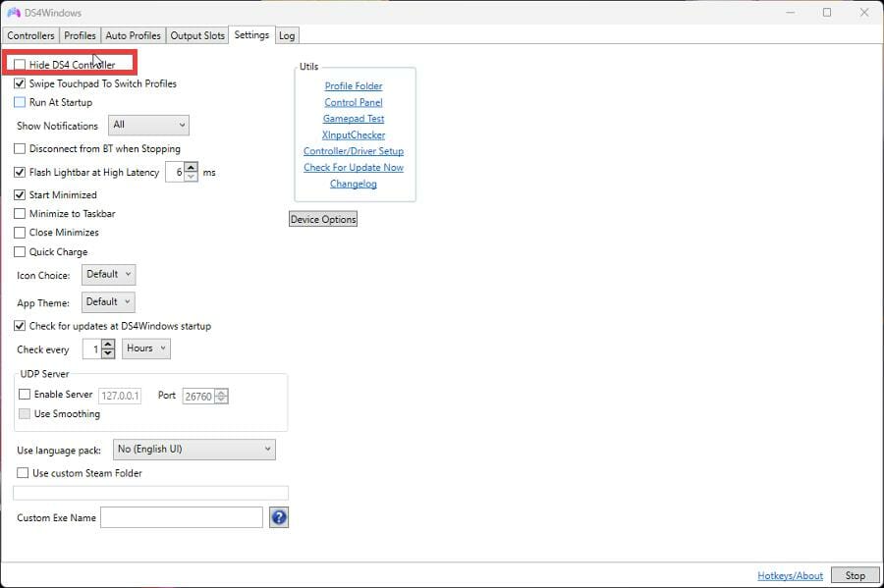Toggle Check for updates at DS4Windows startup
This screenshot has height=588, width=884.
(x=20, y=326)
